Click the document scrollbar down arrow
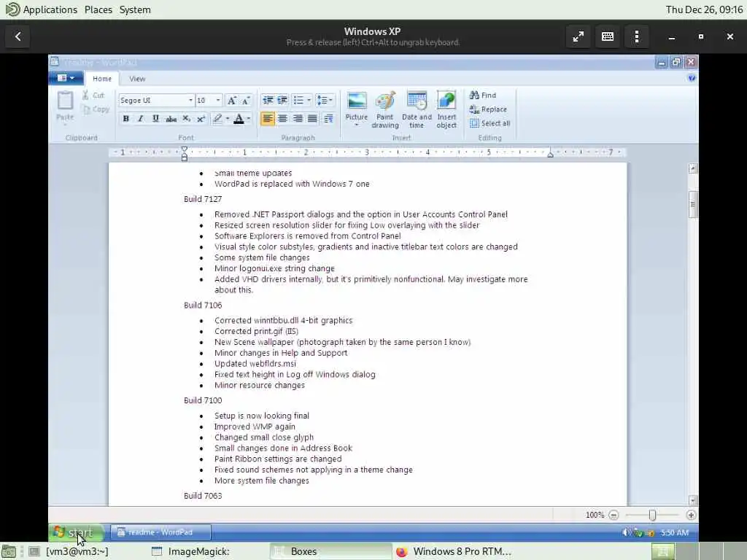The width and height of the screenshot is (747, 560). pyautogui.click(x=693, y=500)
